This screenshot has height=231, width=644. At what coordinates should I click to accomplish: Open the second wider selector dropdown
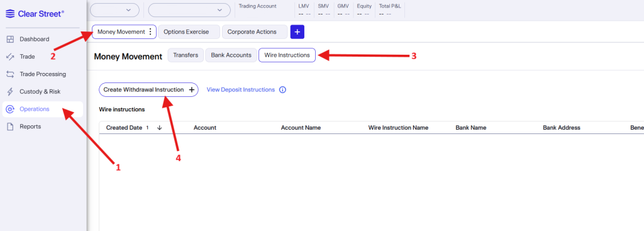(189, 10)
